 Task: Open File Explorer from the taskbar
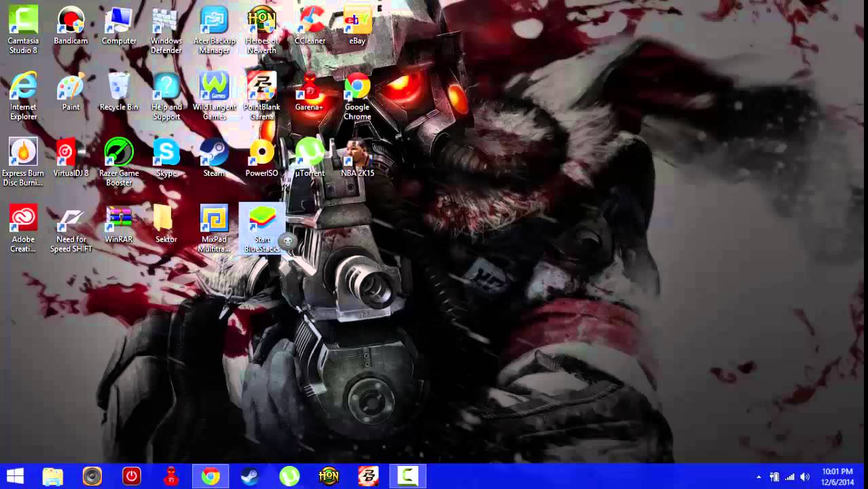[53, 476]
